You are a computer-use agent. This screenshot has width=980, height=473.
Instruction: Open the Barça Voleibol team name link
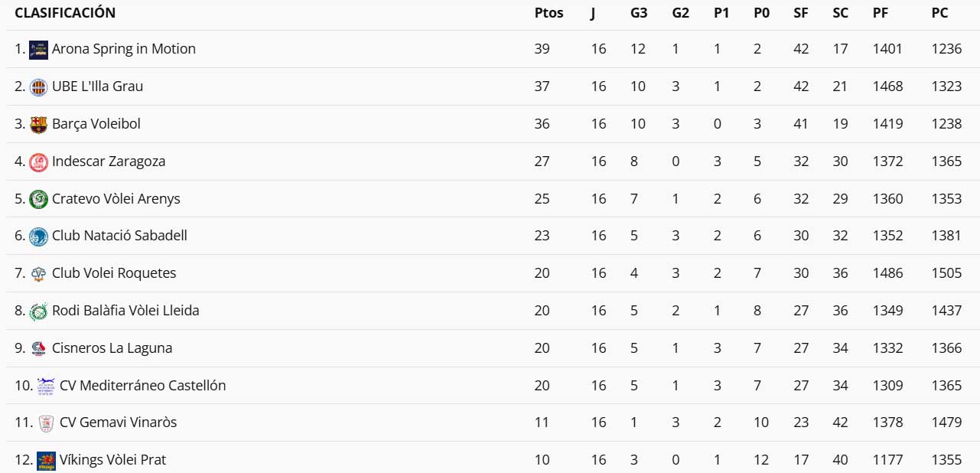click(96, 124)
